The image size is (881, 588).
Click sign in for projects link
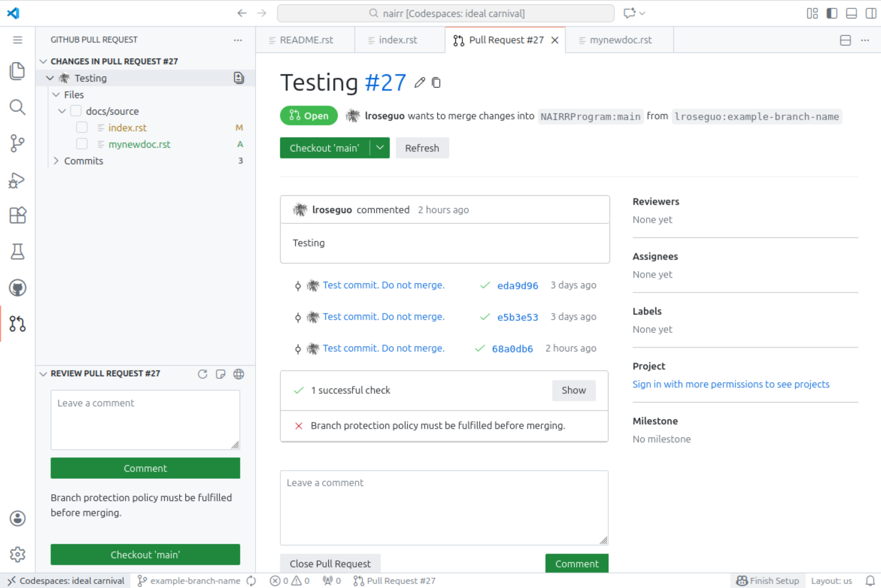point(731,384)
